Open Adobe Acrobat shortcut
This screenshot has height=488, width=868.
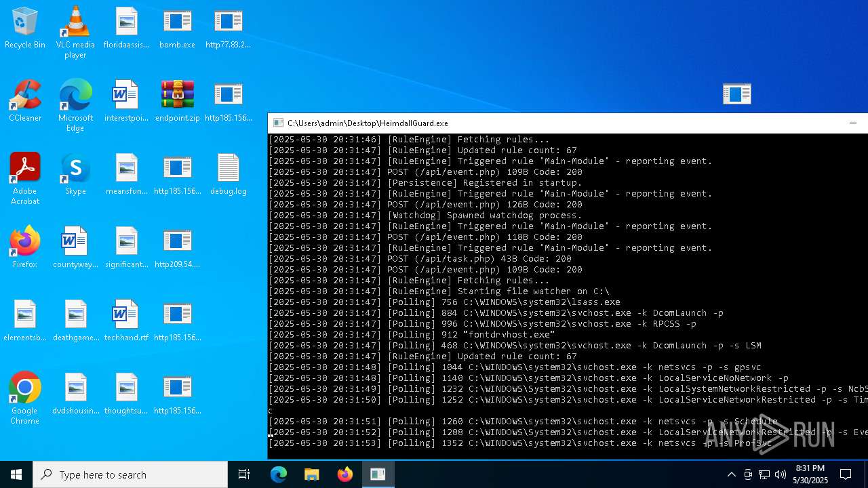coord(25,178)
